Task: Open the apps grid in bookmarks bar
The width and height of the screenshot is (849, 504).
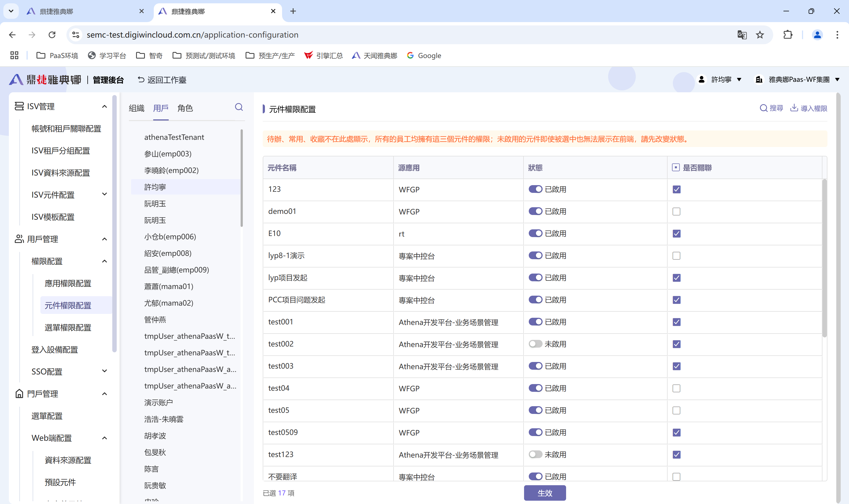Action: point(14,55)
